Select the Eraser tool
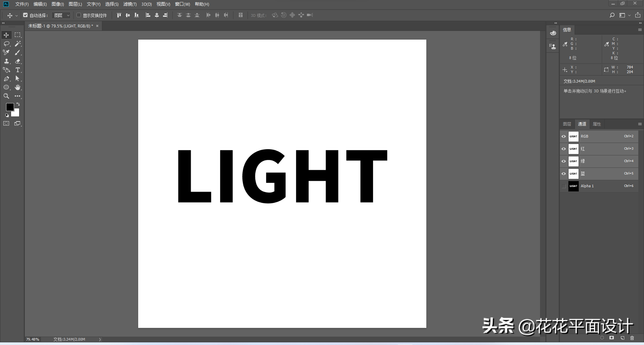 point(18,61)
